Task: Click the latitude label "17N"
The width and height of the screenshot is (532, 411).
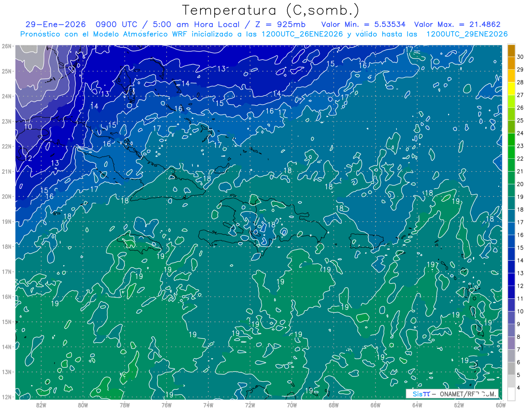Action: point(6,272)
